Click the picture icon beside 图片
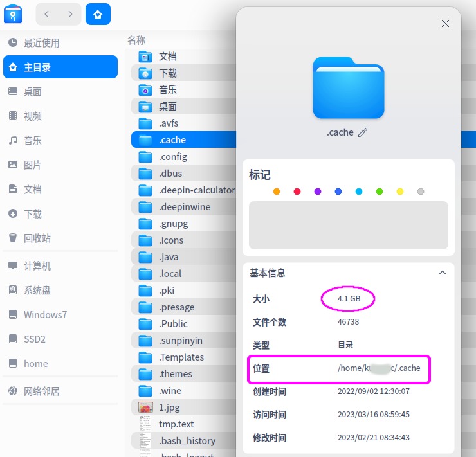Viewport: 476px width, 457px height. click(x=13, y=165)
